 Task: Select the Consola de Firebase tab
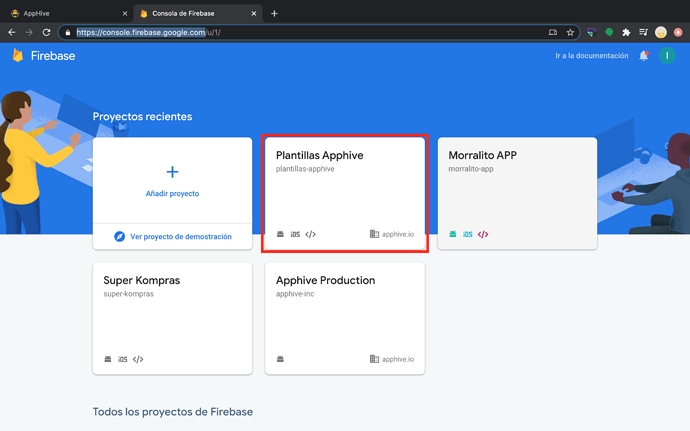point(190,13)
